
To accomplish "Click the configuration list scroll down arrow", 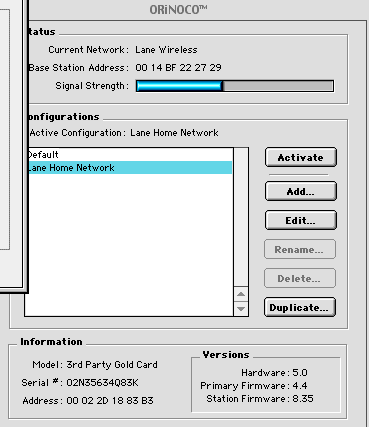I will pyautogui.click(x=241, y=309).
